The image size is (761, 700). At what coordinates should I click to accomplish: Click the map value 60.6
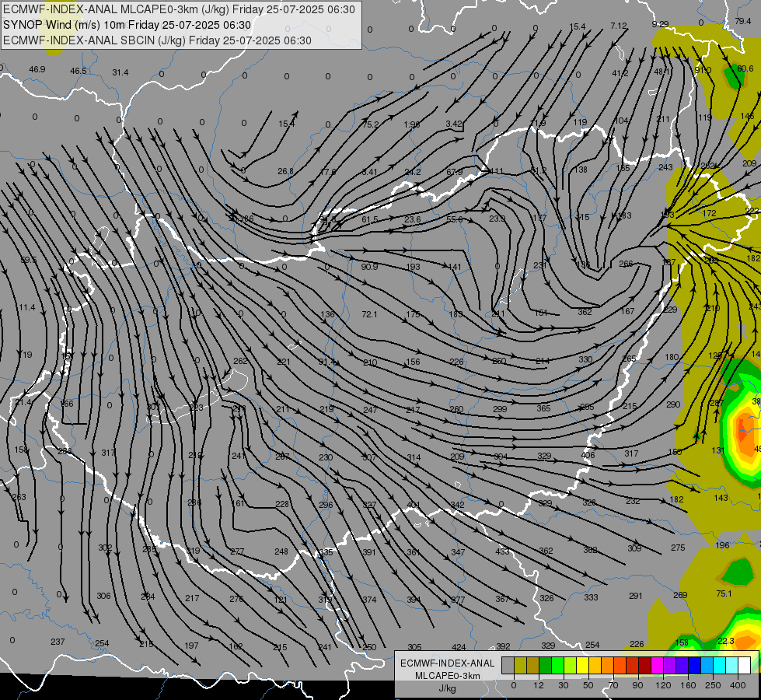745,69
